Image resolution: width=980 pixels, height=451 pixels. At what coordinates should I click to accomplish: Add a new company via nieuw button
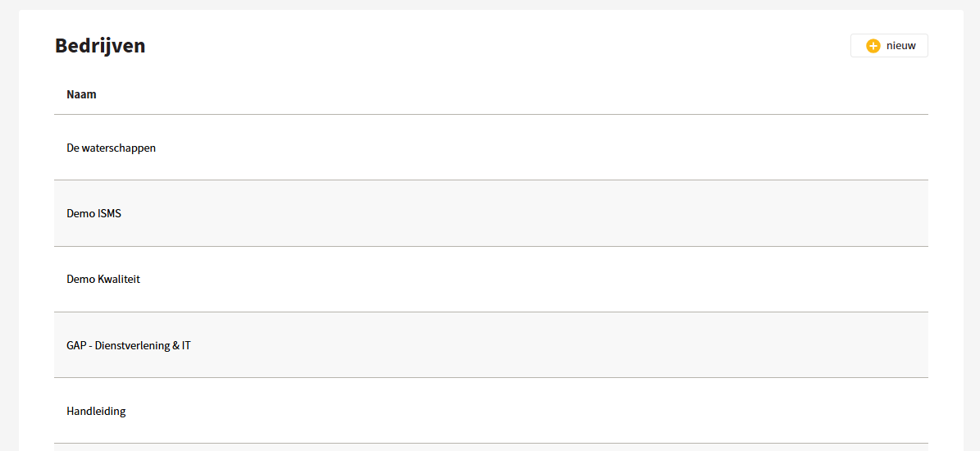click(889, 46)
